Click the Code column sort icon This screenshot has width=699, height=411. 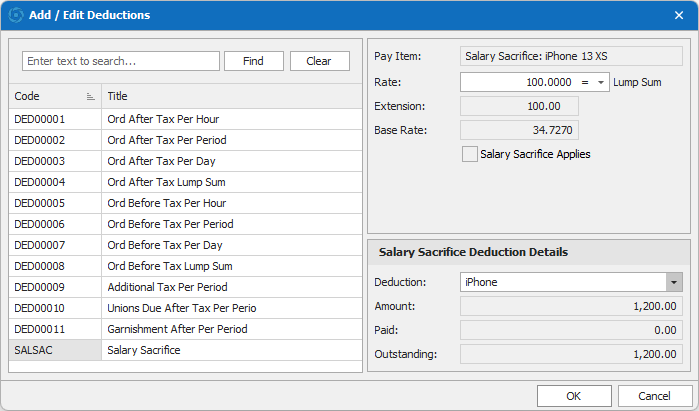click(91, 97)
